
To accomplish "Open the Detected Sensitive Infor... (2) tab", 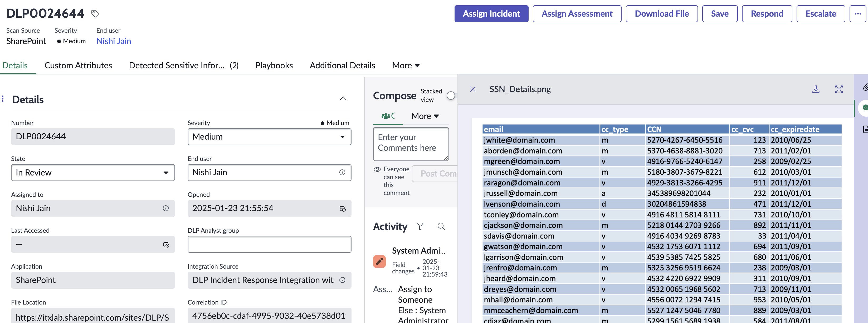I will [184, 65].
